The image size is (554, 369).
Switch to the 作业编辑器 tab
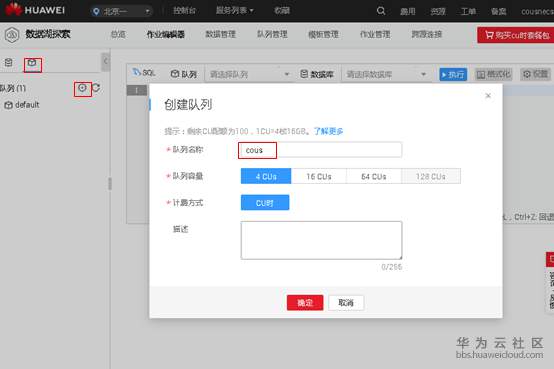click(x=166, y=35)
